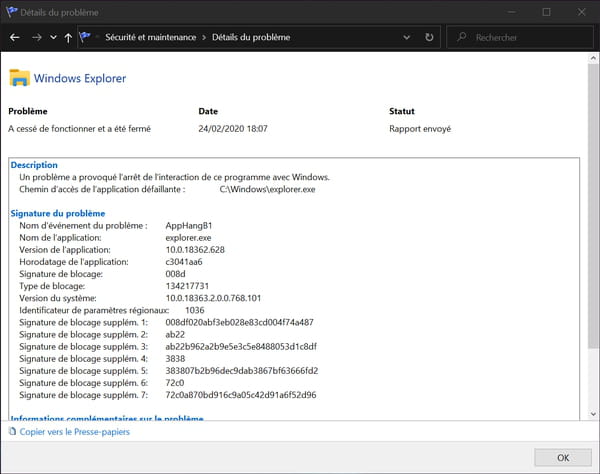This screenshot has width=600, height=474.
Task: Click the flag icon in the address bar
Action: click(85, 37)
